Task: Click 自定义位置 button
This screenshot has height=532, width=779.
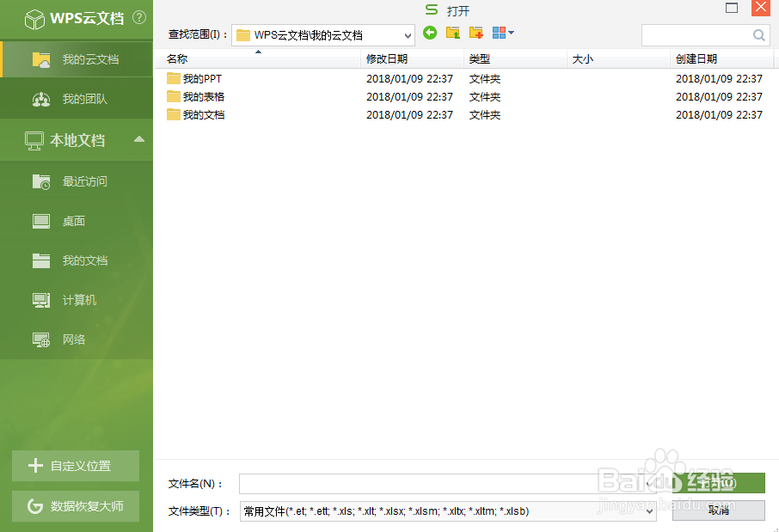Action: coord(76,466)
